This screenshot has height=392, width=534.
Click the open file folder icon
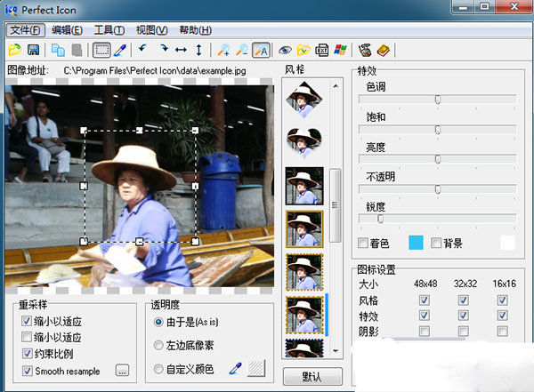14,51
